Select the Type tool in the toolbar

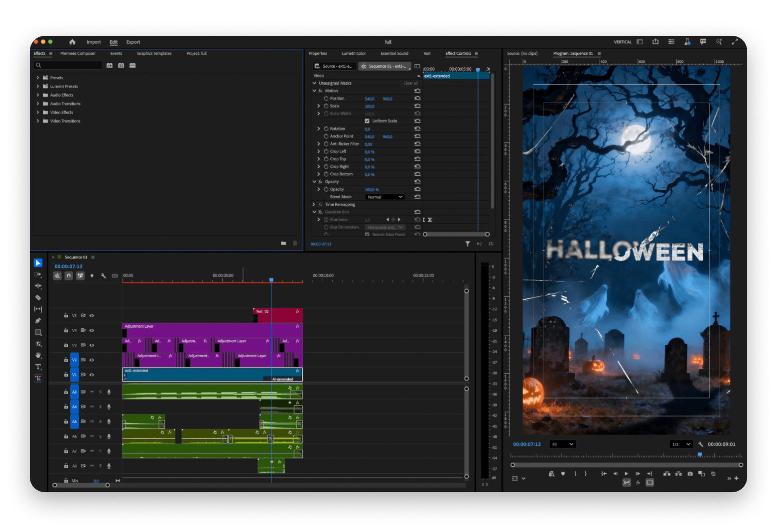pos(38,366)
